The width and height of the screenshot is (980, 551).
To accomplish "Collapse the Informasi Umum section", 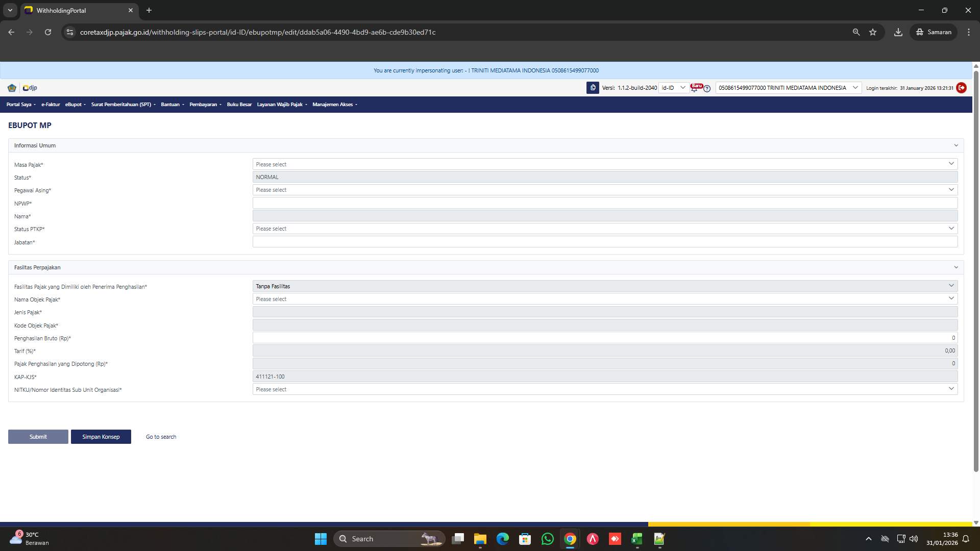I will pyautogui.click(x=956, y=145).
